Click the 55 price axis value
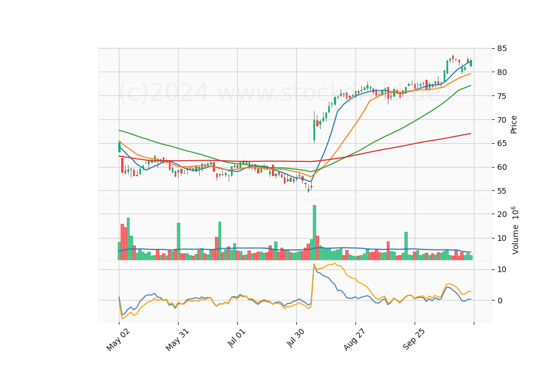Image resolution: width=546 pixels, height=392 pixels. tap(502, 191)
